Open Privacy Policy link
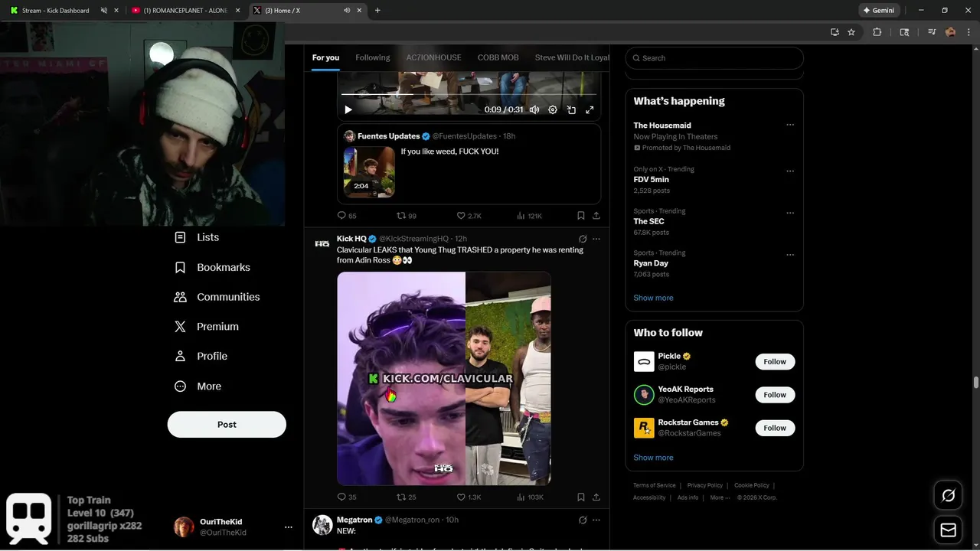980x551 pixels. pyautogui.click(x=705, y=485)
